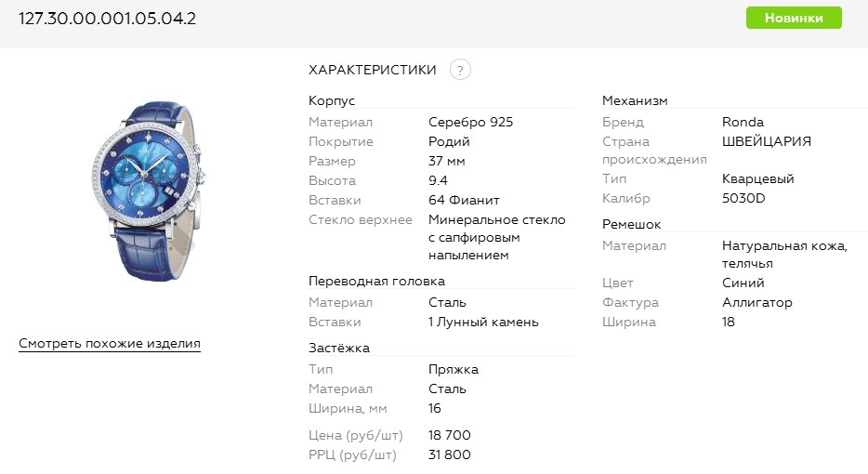Select the Механизм section heading
868x474 pixels.
pos(635,100)
